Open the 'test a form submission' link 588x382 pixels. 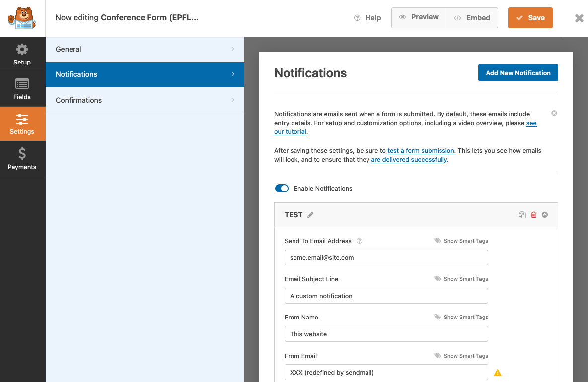point(421,151)
